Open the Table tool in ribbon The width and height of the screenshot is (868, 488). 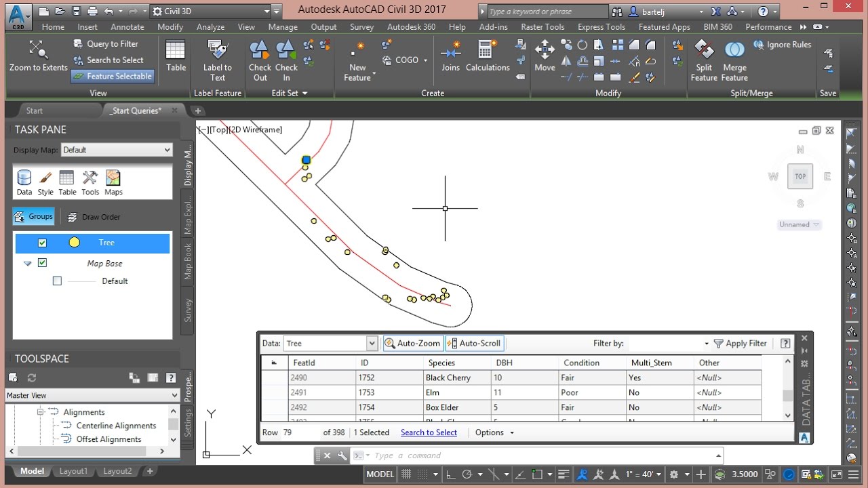click(x=176, y=56)
